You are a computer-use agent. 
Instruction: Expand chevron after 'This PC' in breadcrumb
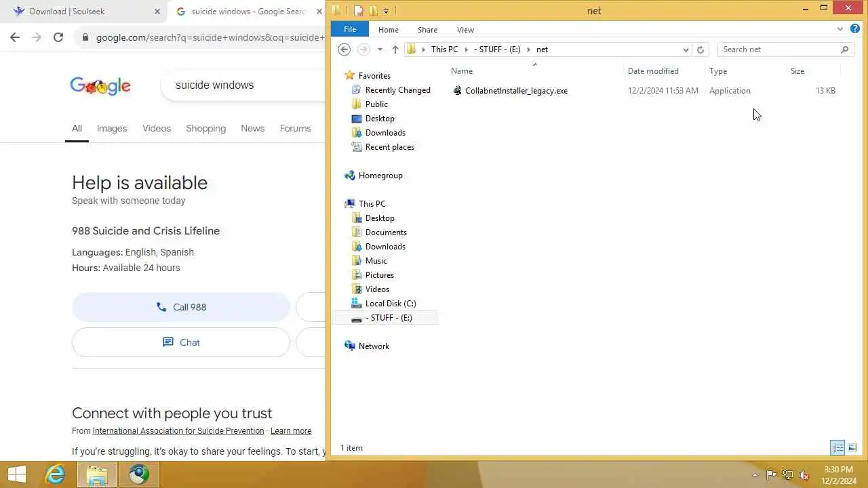466,49
